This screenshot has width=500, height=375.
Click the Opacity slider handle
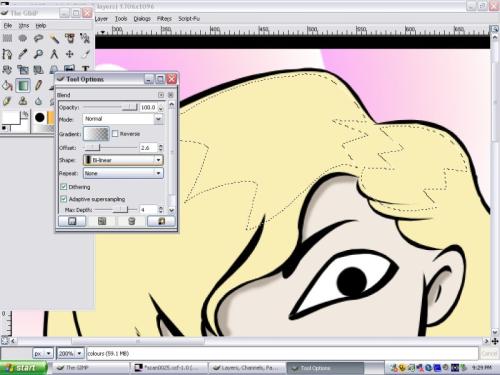click(x=130, y=107)
